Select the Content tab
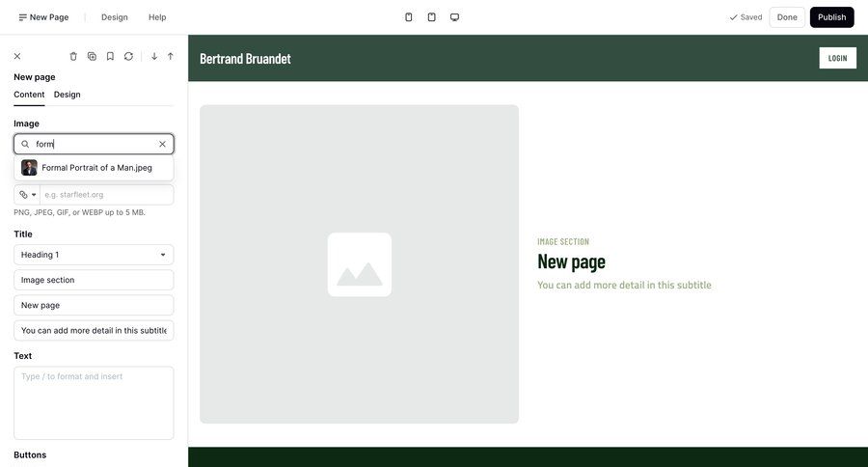868x467 pixels. pos(29,95)
